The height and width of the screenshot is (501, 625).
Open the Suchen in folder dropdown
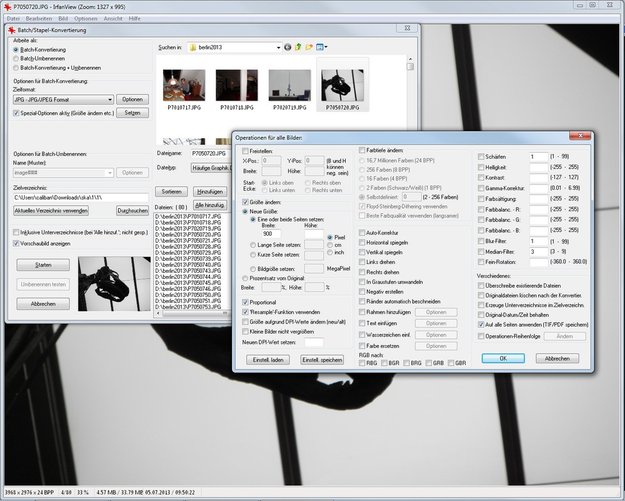235,47
